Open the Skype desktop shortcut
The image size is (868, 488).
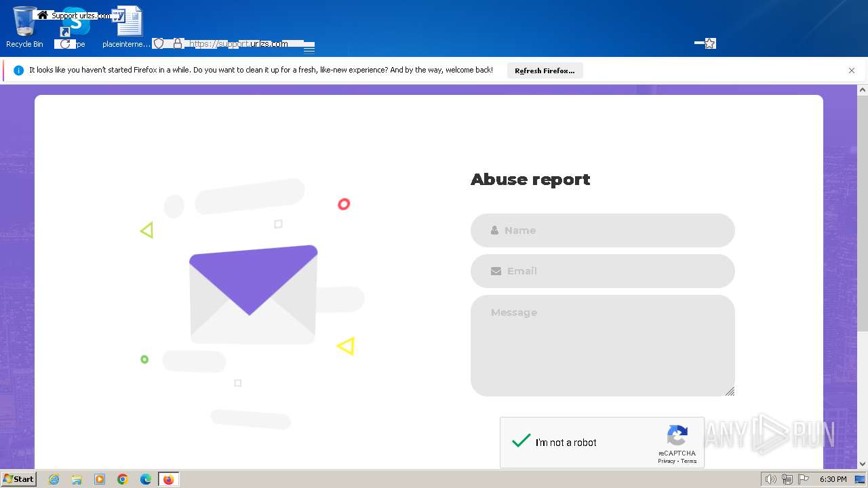click(x=75, y=27)
